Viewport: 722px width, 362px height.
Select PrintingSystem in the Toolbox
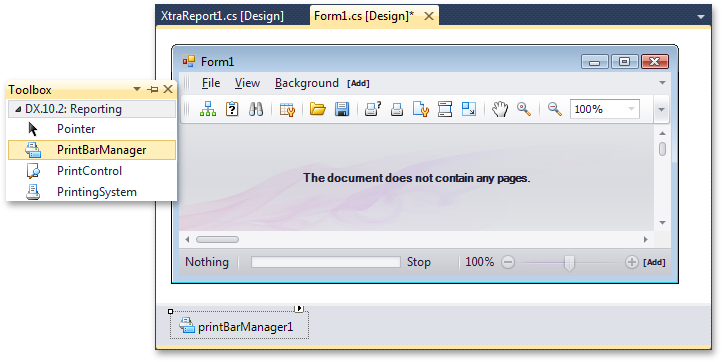coord(92,192)
